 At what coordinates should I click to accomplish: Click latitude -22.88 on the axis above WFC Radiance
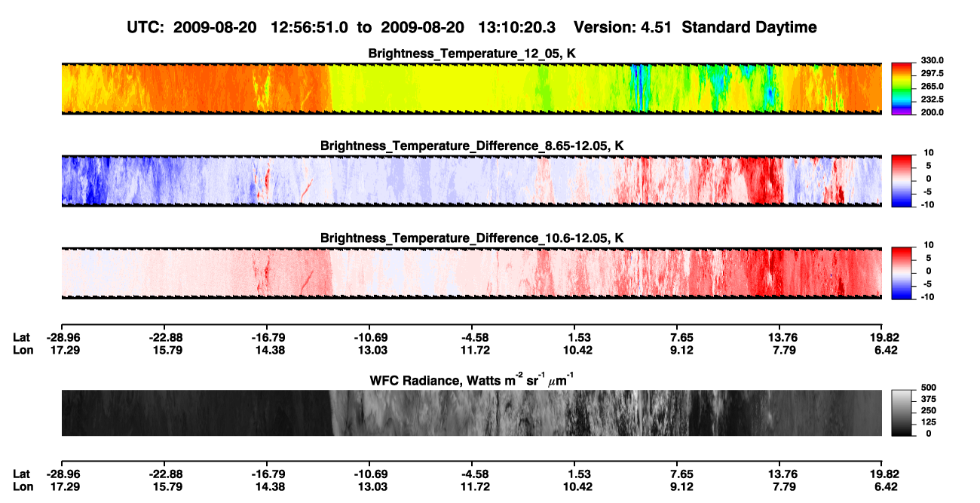tap(164, 338)
